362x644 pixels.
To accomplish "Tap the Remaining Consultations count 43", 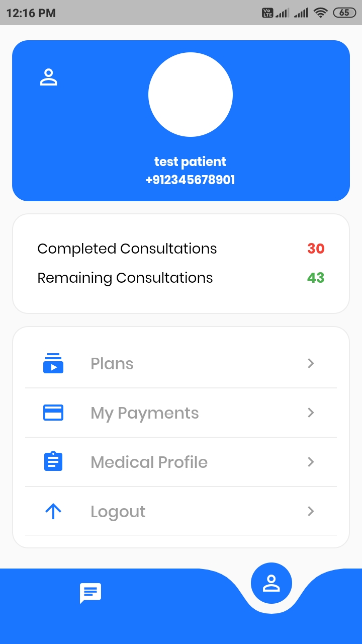I will tap(316, 278).
